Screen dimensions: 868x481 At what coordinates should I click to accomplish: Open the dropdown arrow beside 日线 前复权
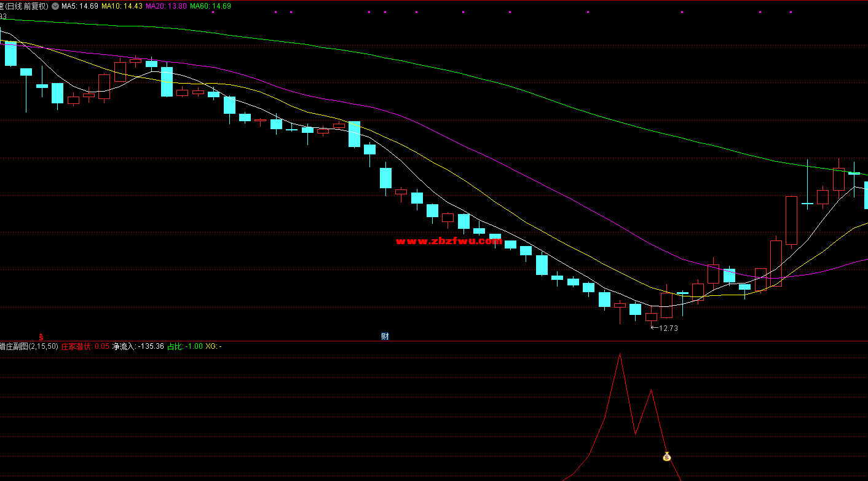coord(55,6)
